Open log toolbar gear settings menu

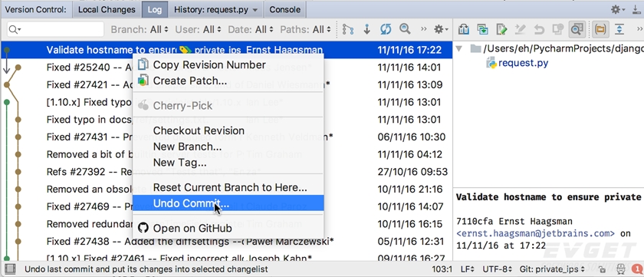(x=441, y=30)
